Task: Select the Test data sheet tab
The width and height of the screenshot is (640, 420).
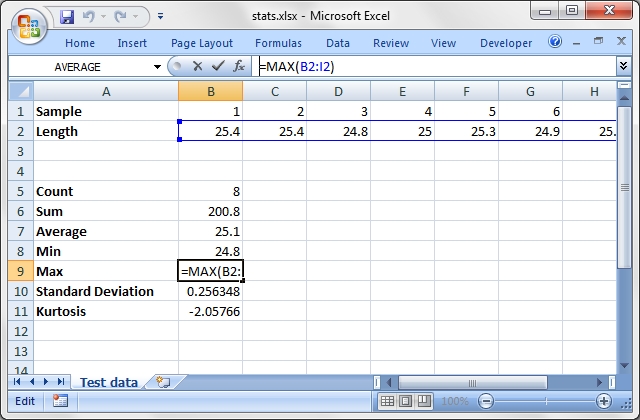Action: point(109,382)
